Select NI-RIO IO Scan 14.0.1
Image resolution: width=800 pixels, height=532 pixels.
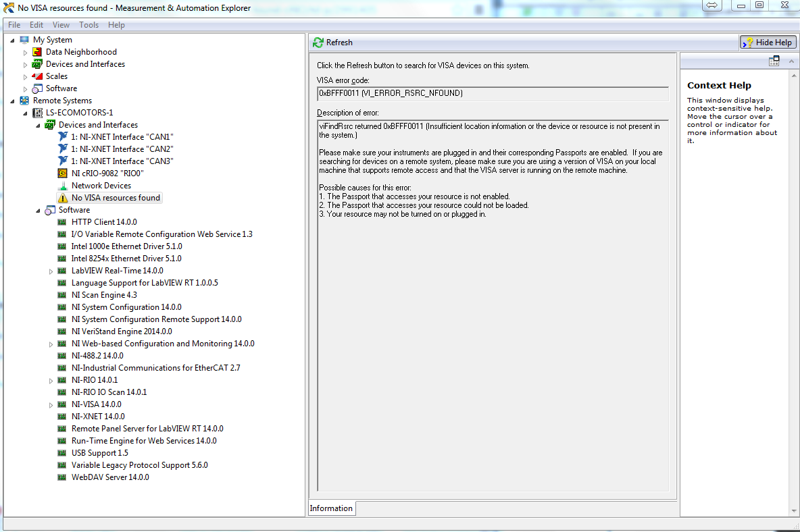click(109, 392)
